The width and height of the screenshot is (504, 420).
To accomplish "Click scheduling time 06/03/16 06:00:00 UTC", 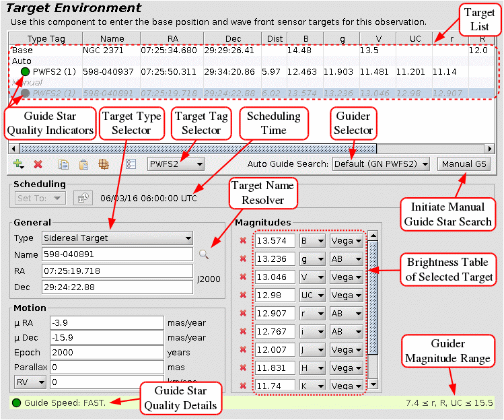I will (x=149, y=198).
